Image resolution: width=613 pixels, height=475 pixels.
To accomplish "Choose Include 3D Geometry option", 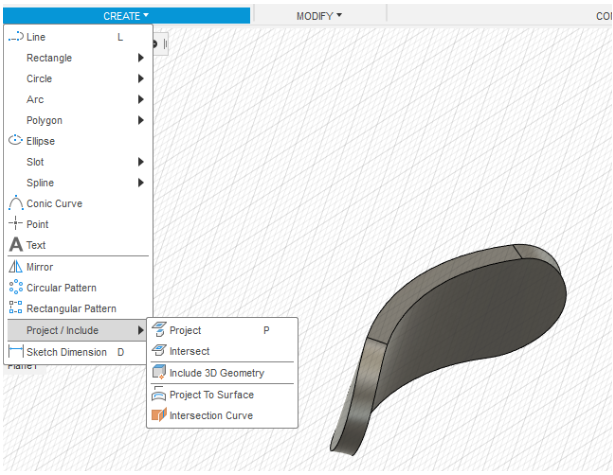I will pyautogui.click(x=222, y=373).
